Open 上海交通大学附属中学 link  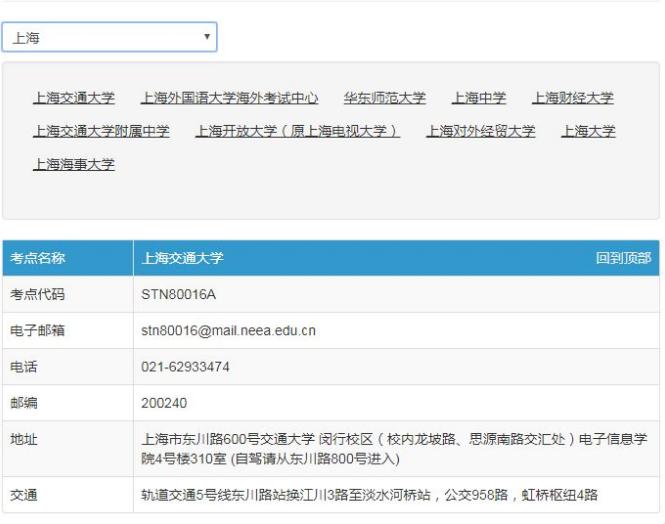[101, 131]
